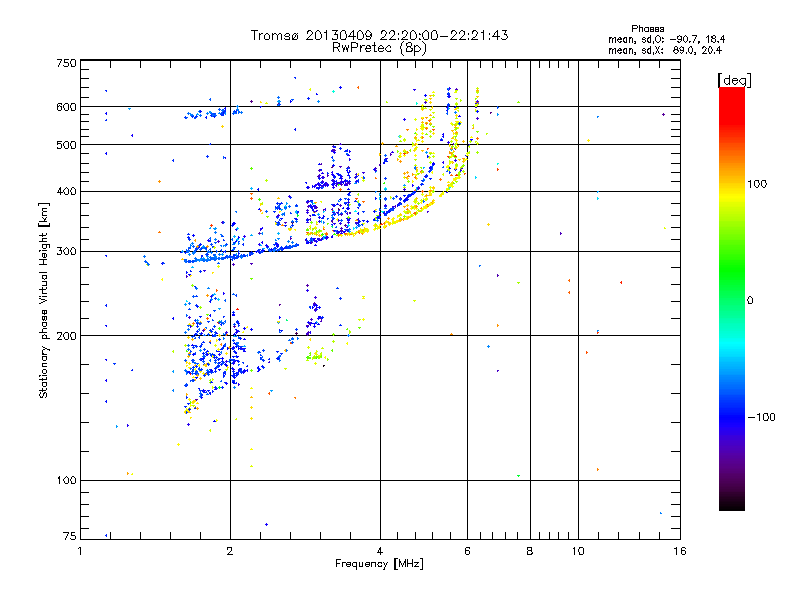
Task: Click the x-axis tick label '16'
Action: click(x=680, y=551)
